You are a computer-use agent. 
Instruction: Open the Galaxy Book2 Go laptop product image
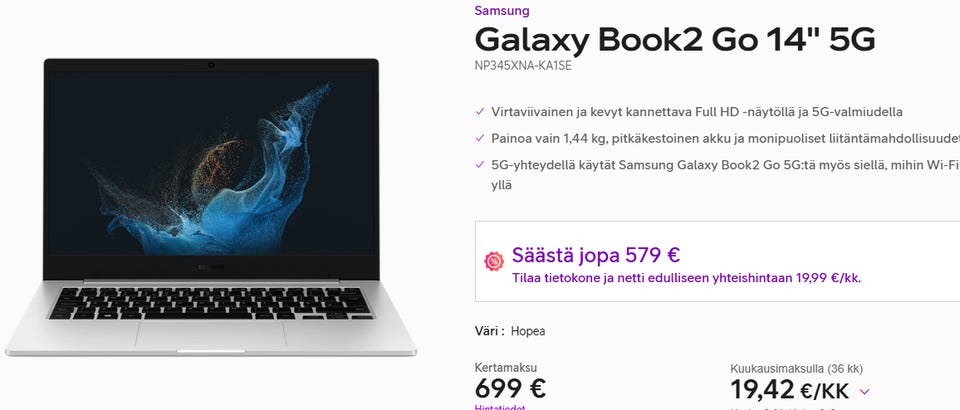pyautogui.click(x=211, y=207)
